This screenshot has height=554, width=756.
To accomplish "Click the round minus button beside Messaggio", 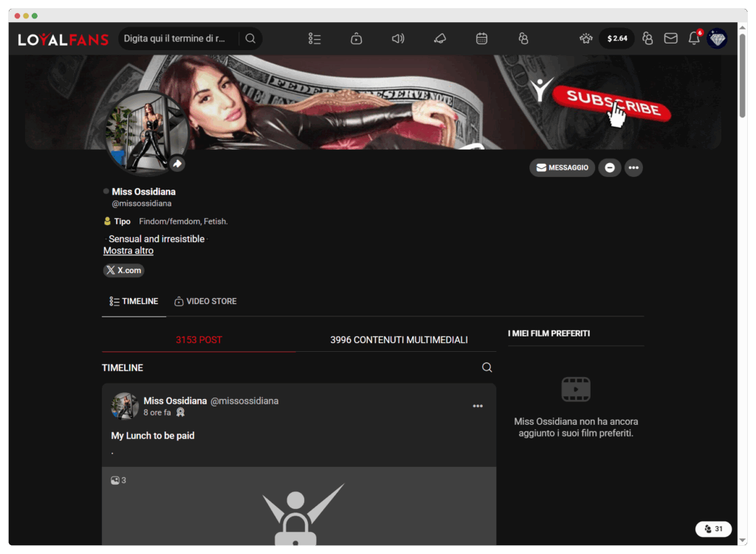I will [x=609, y=167].
